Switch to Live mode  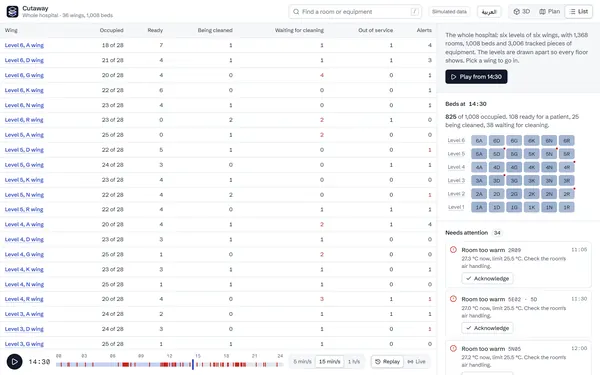416,362
